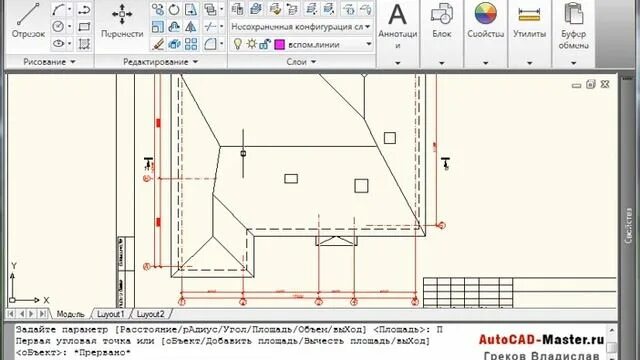Click the draw order icon beside Stretch
Image resolution: width=640 pixels, height=360 pixels.
[210, 9]
